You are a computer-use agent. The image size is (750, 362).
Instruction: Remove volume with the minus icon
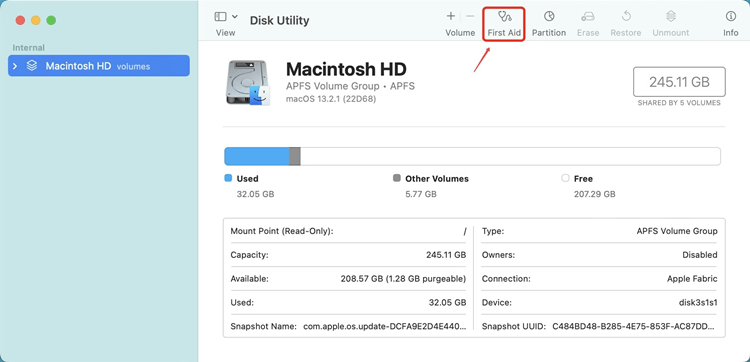click(x=470, y=16)
